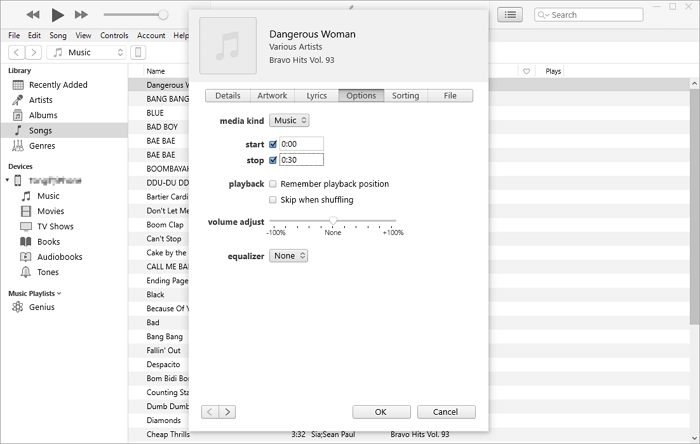Sort by the Plays column header
The height and width of the screenshot is (444, 700).
point(553,71)
